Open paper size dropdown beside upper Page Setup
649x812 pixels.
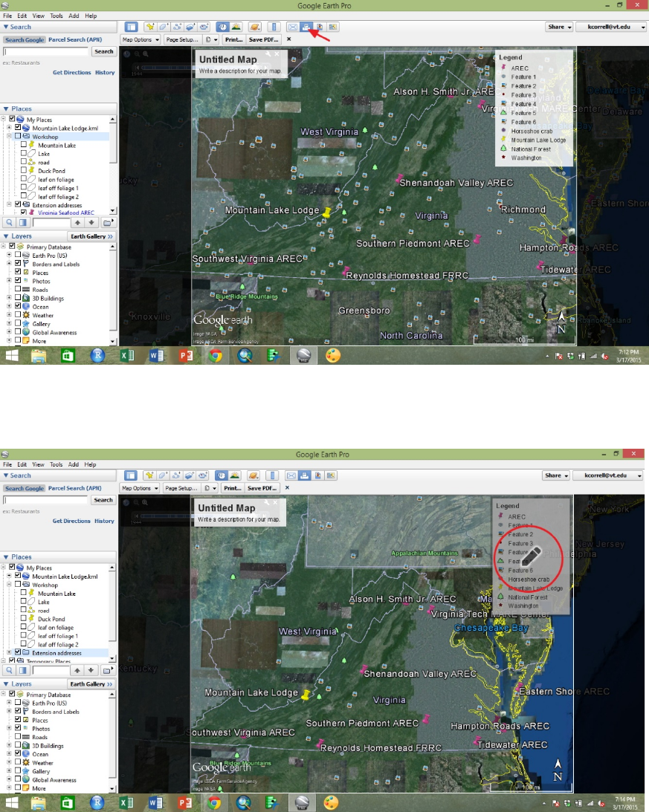point(211,40)
